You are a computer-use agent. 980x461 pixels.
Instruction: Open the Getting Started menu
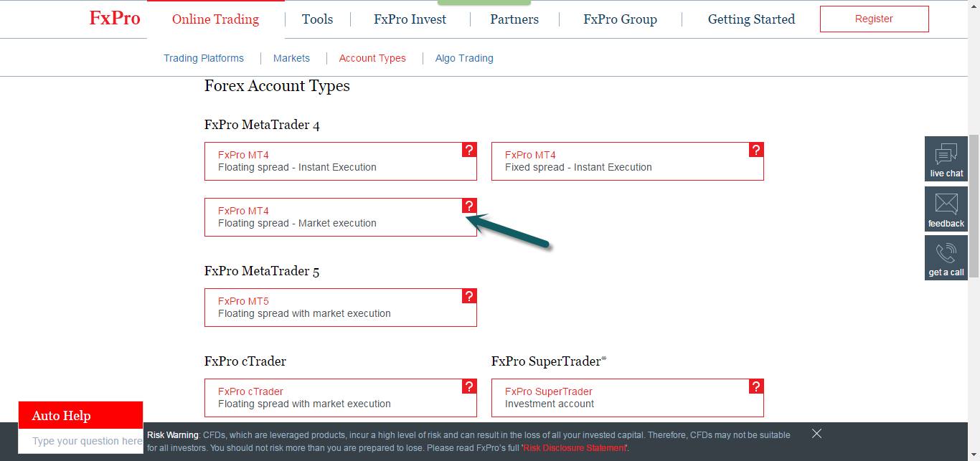(751, 19)
